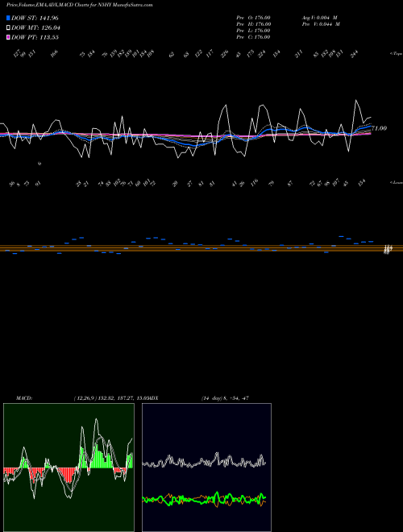Click the '166' top value label
Screen dimensions: 403x532
click(x=54, y=54)
